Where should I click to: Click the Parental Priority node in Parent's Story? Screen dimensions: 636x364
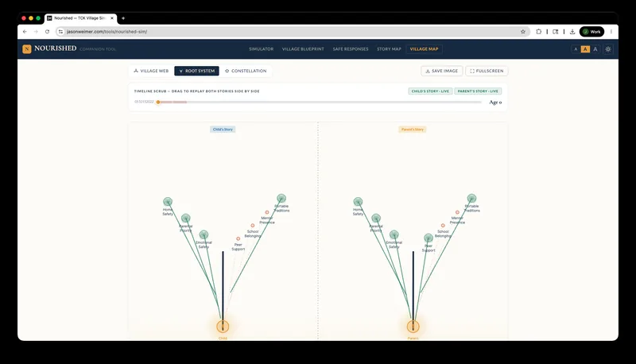pos(376,218)
